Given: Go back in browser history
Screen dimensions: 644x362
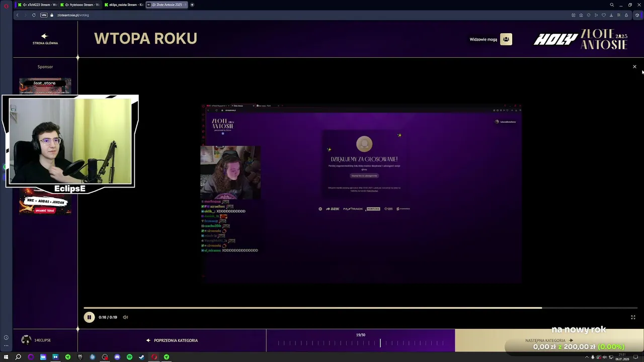Looking at the screenshot, I should [17, 15].
